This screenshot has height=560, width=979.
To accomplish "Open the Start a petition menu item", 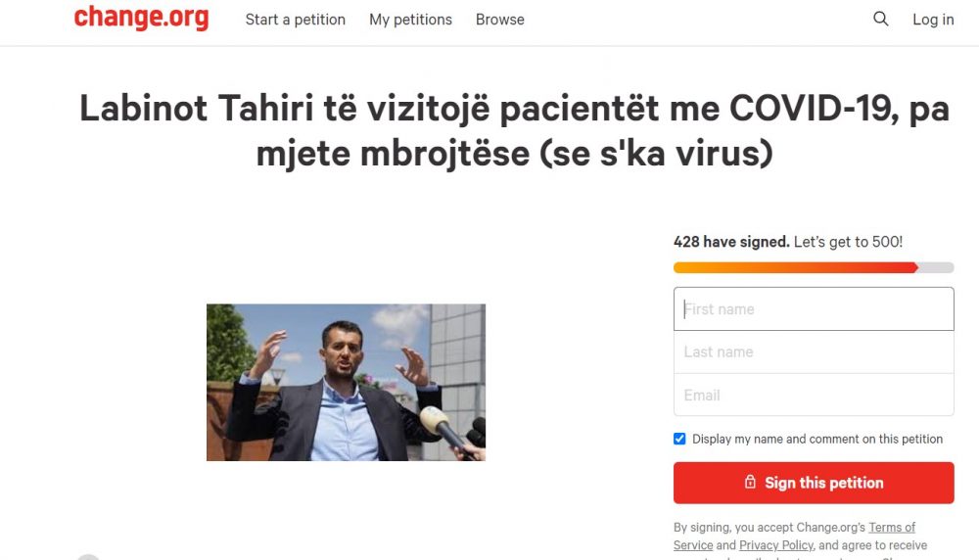I will point(295,20).
